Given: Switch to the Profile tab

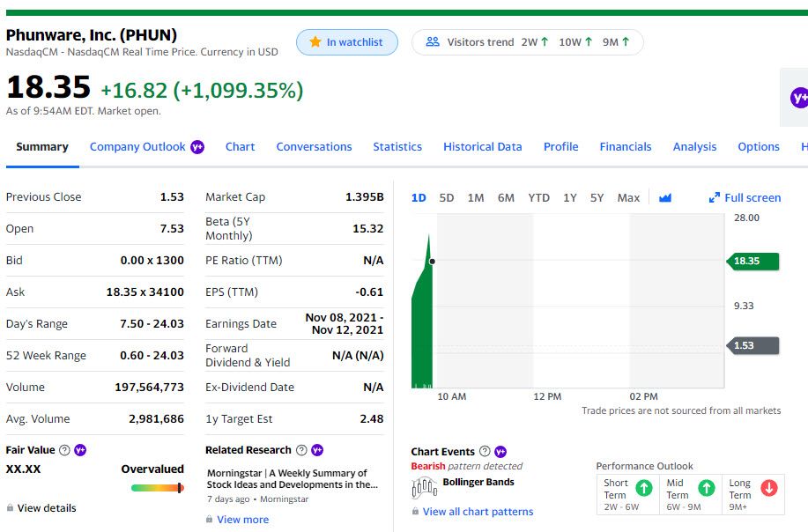Looking at the screenshot, I should 560,147.
